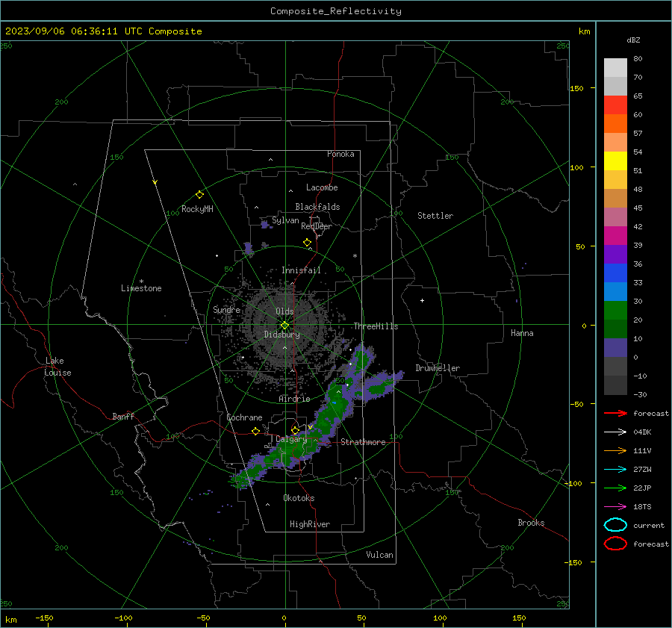Image resolution: width=672 pixels, height=628 pixels.
Task: Click the Vulcan city label
Action: point(379,555)
